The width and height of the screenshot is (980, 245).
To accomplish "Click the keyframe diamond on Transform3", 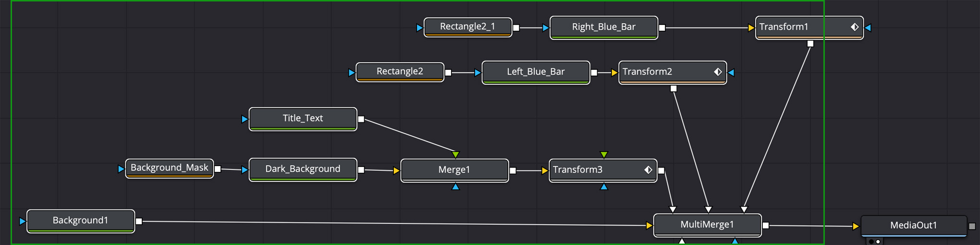I will [648, 170].
